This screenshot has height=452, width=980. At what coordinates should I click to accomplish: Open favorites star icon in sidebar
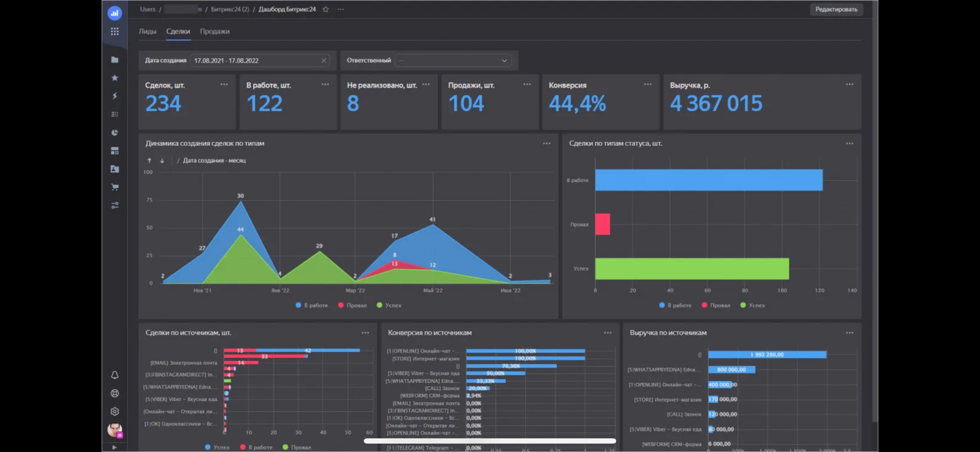tap(115, 78)
